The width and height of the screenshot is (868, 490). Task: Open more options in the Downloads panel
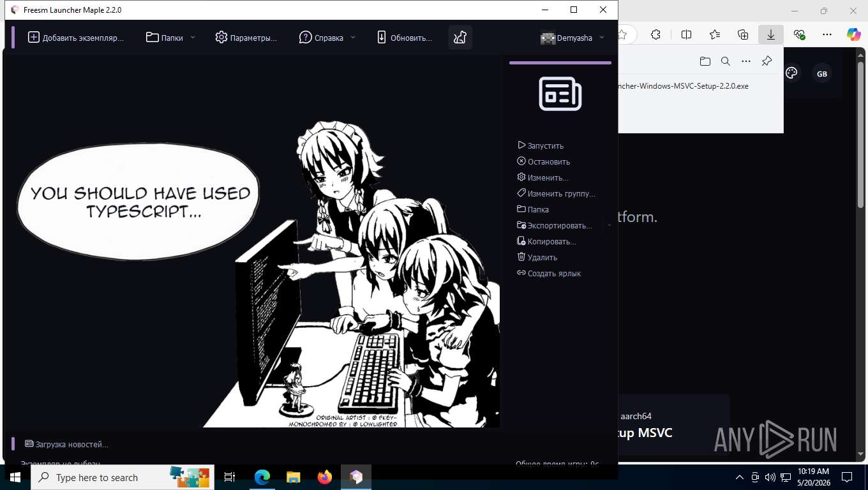pos(746,61)
